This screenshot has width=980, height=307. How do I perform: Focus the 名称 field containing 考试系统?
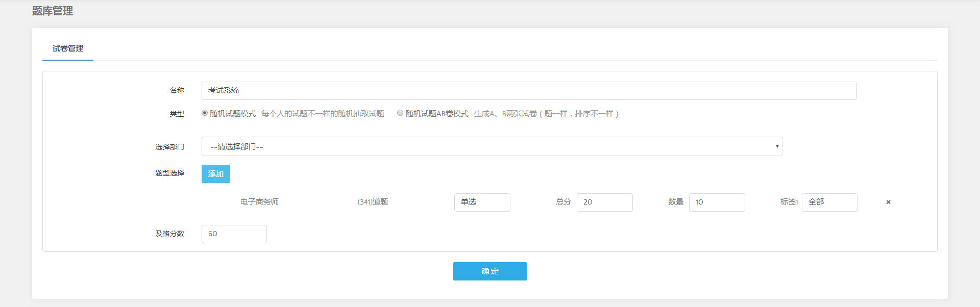(528, 91)
